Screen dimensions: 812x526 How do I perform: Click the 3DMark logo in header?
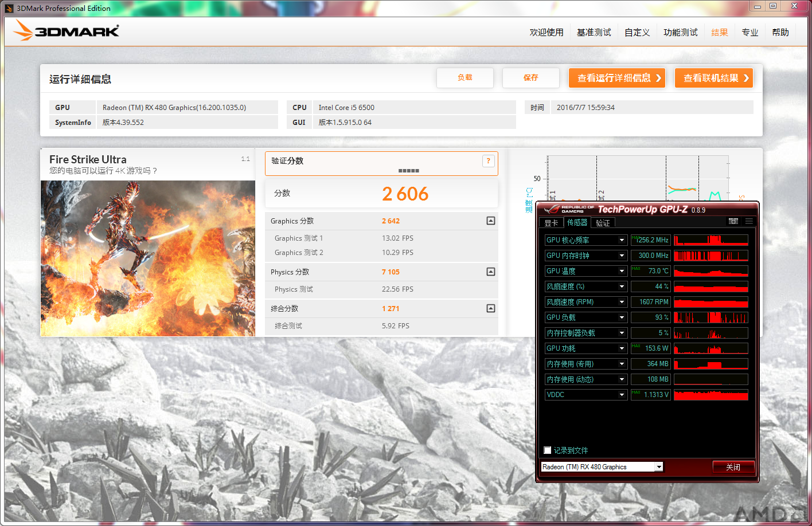tap(67, 31)
